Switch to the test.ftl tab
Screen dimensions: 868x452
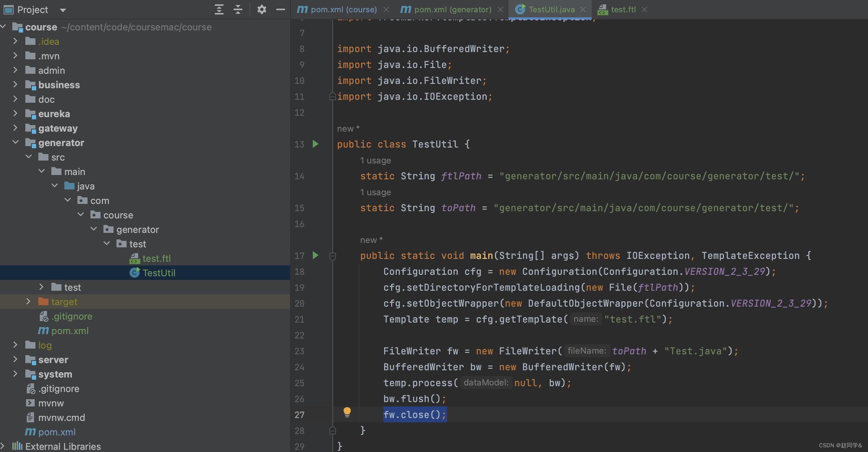pyautogui.click(x=623, y=9)
